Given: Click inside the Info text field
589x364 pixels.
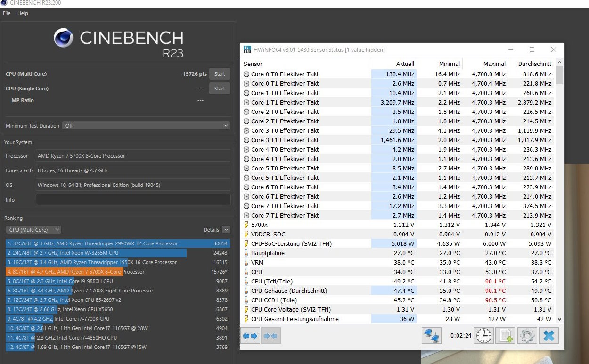Looking at the screenshot, I should [x=133, y=200].
